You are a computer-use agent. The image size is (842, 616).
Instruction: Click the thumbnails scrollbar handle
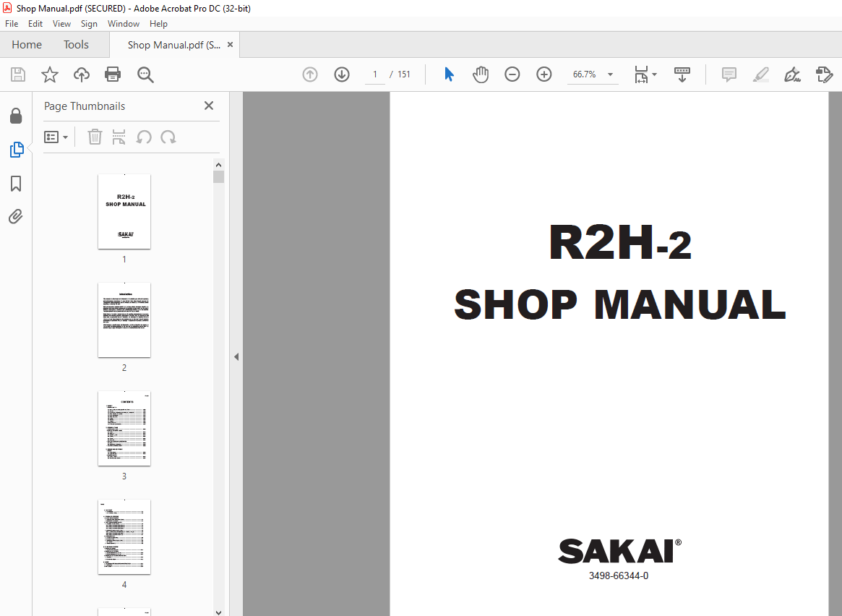pos(218,177)
